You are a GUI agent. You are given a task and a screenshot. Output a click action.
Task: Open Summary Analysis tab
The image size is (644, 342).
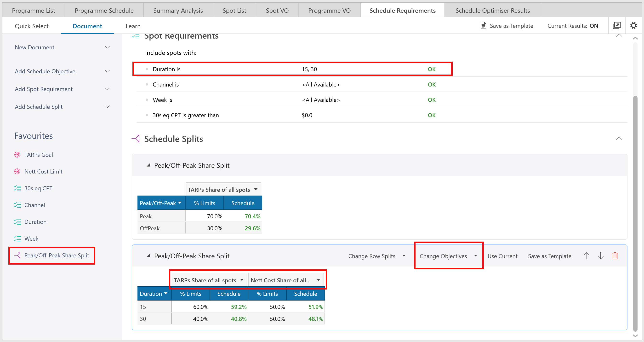(178, 11)
